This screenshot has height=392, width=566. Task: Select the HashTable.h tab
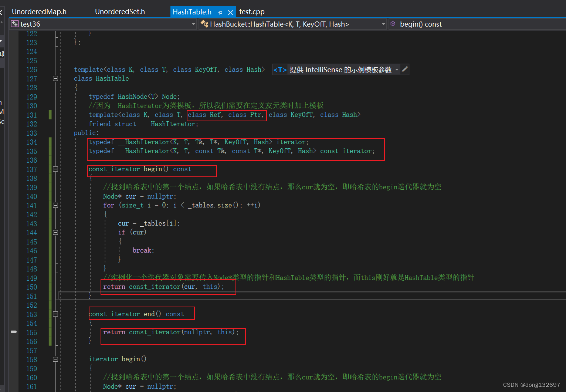click(x=192, y=12)
